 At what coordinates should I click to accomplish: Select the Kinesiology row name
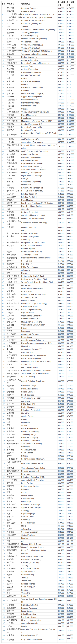[26, 520]
